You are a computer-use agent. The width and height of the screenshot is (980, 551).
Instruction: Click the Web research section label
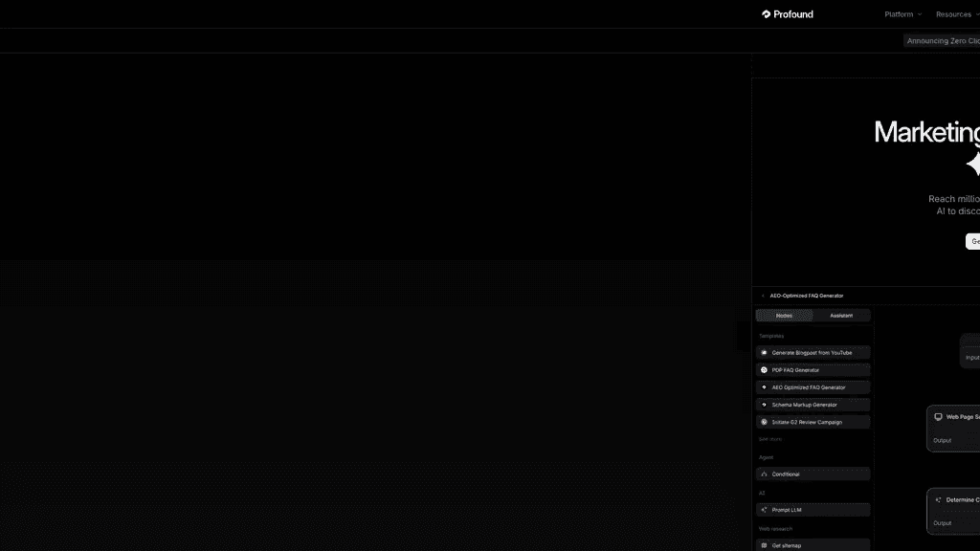[775, 528]
